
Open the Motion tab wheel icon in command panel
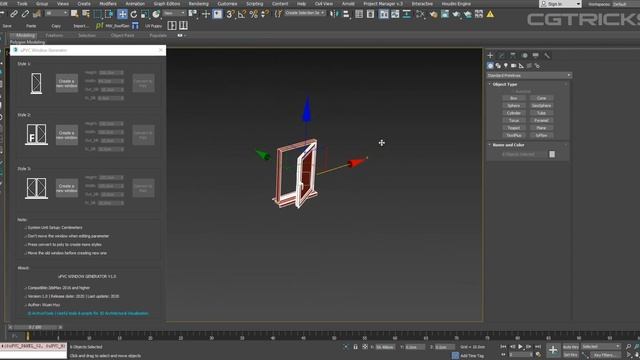click(524, 55)
